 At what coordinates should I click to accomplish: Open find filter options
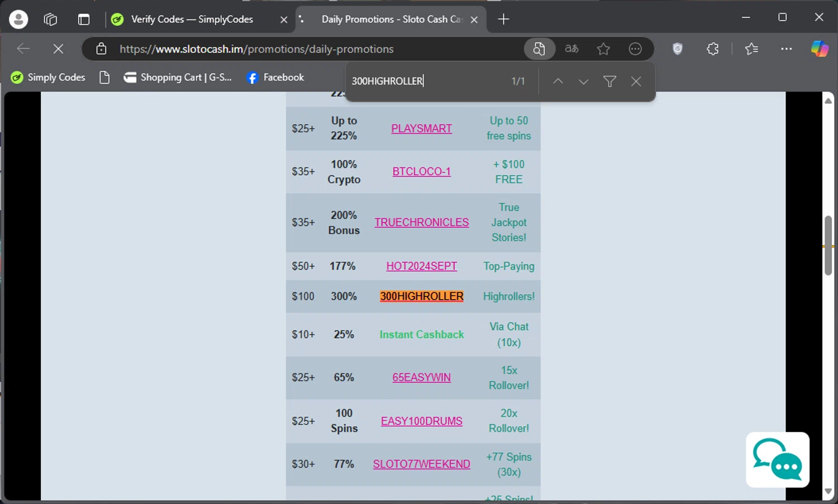click(x=610, y=81)
